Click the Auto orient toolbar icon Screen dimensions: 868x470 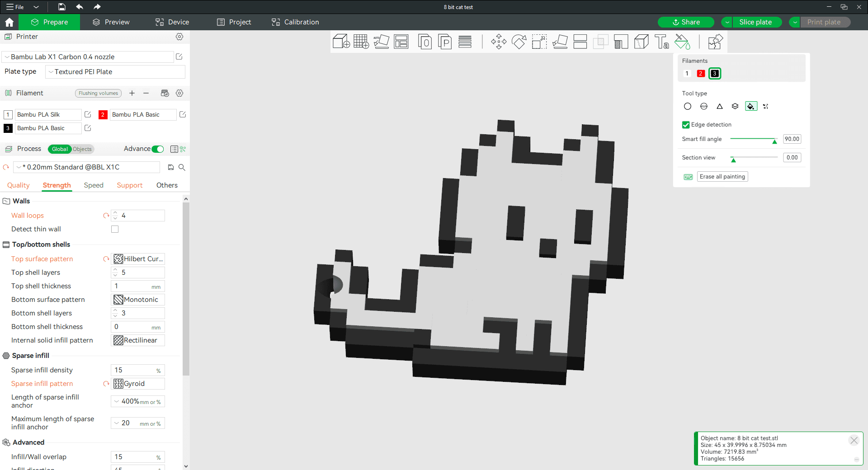pos(381,42)
